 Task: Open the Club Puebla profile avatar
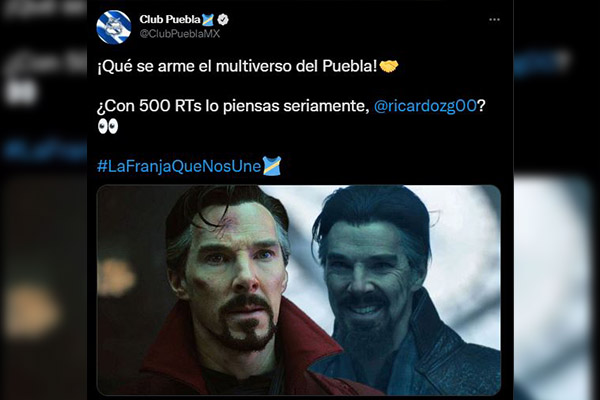pos(114,27)
